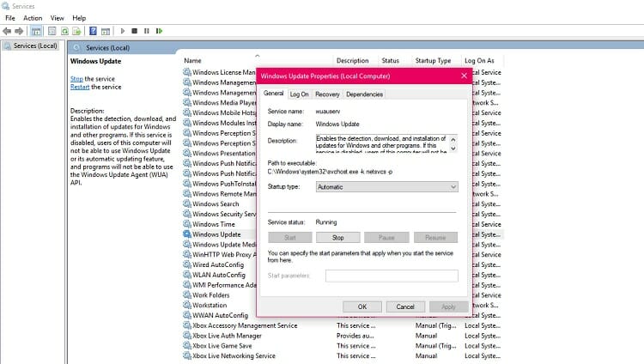Click the Back arrow toolbar icon
The height and width of the screenshot is (364, 644).
(x=7, y=31)
